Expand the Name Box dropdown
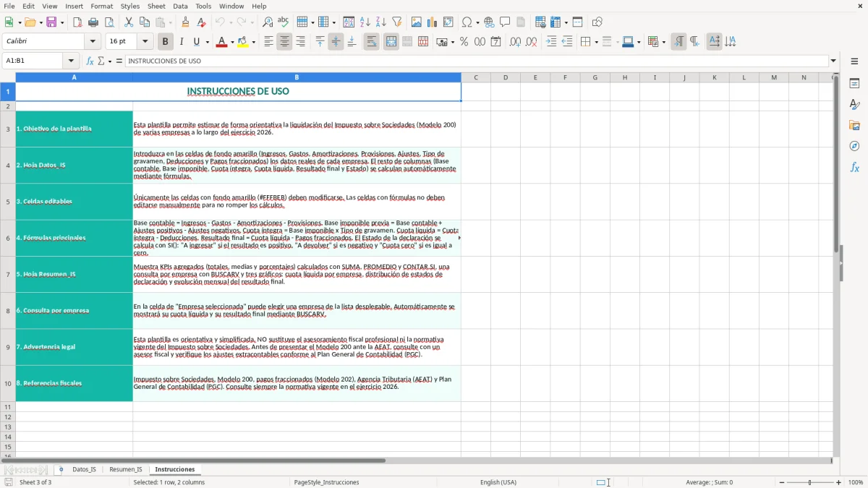This screenshot has height=488, width=868. click(71, 61)
